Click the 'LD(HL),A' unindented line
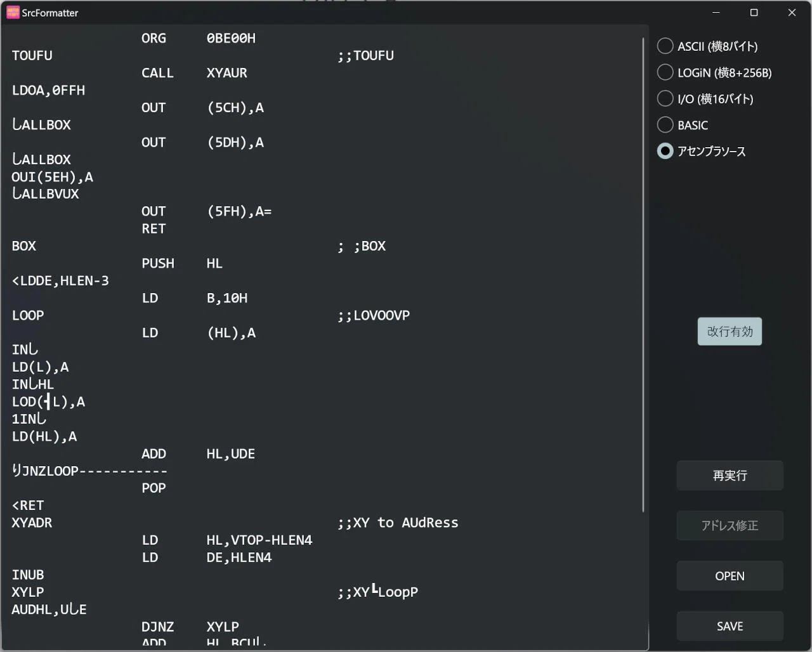The width and height of the screenshot is (812, 652). coord(44,436)
